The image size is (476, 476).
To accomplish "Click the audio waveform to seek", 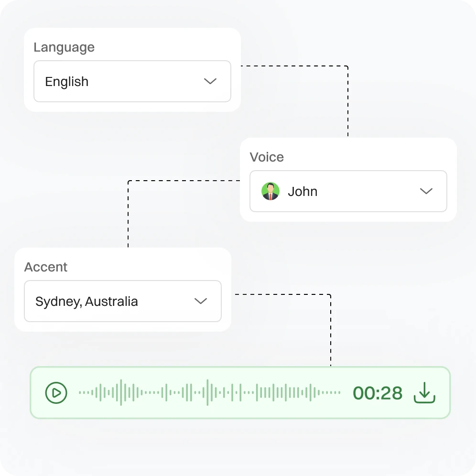I will 209,393.
